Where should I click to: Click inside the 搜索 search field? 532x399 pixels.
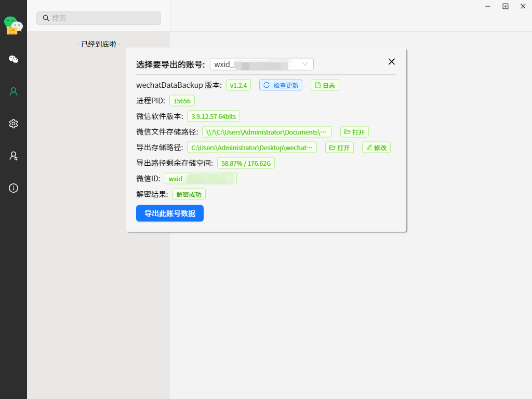99,18
